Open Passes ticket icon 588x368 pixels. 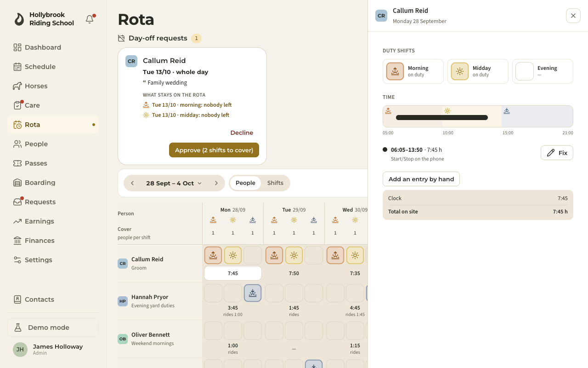pos(17,163)
